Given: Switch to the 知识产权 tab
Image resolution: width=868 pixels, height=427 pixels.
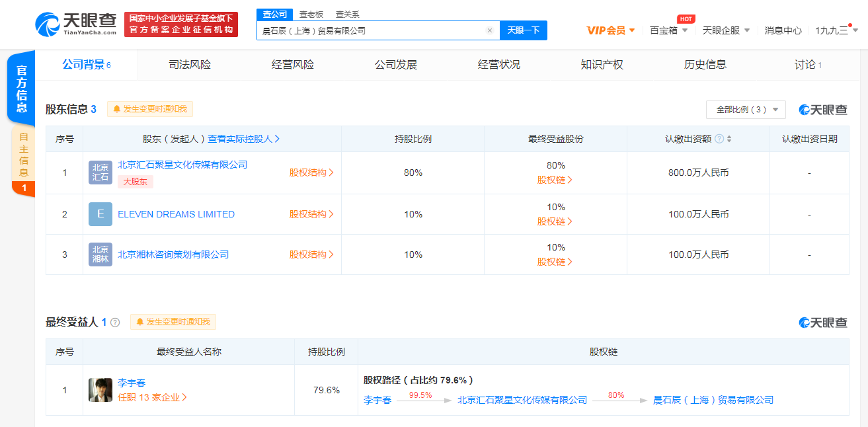Looking at the screenshot, I should 602,65.
